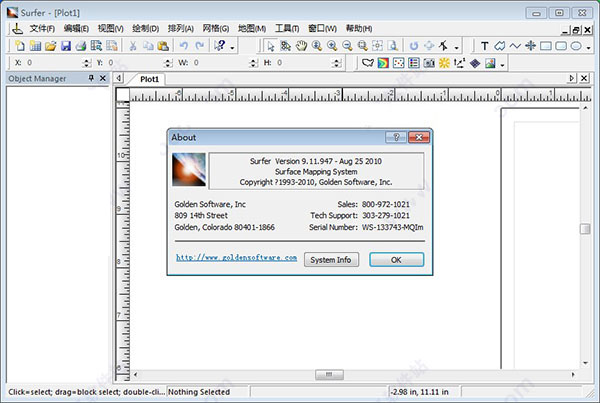The height and width of the screenshot is (403, 600).
Task: Click the X value input field
Action: coord(54,63)
